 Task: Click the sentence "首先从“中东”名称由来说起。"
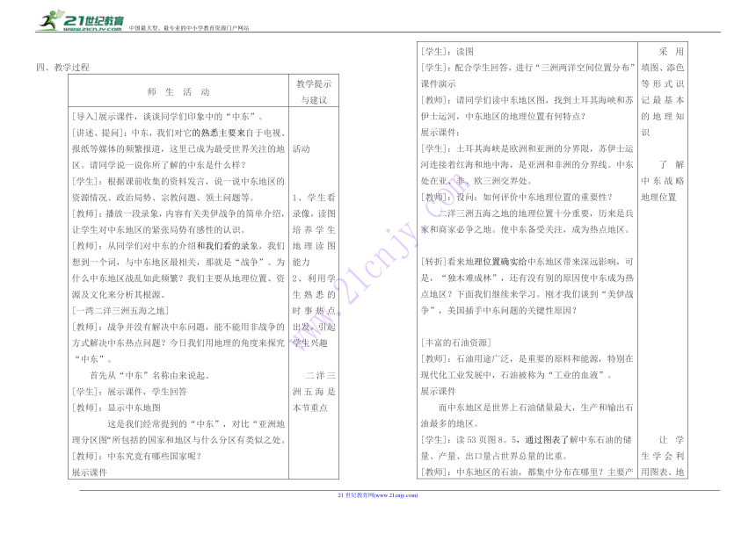click(150, 376)
